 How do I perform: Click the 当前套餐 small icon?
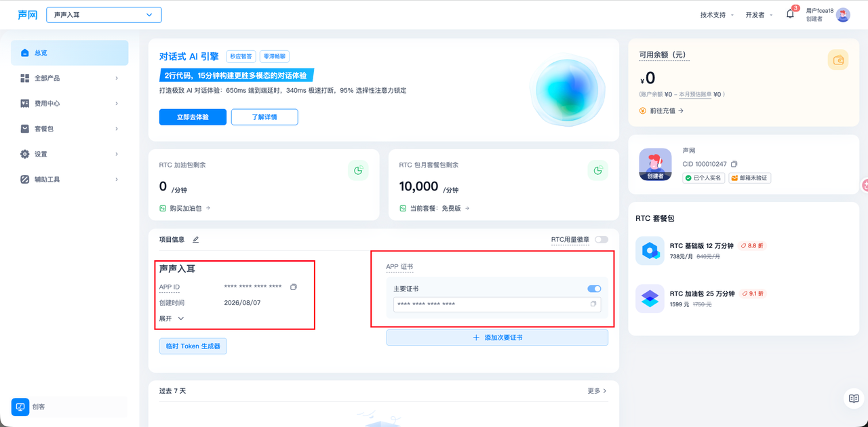[x=403, y=208]
